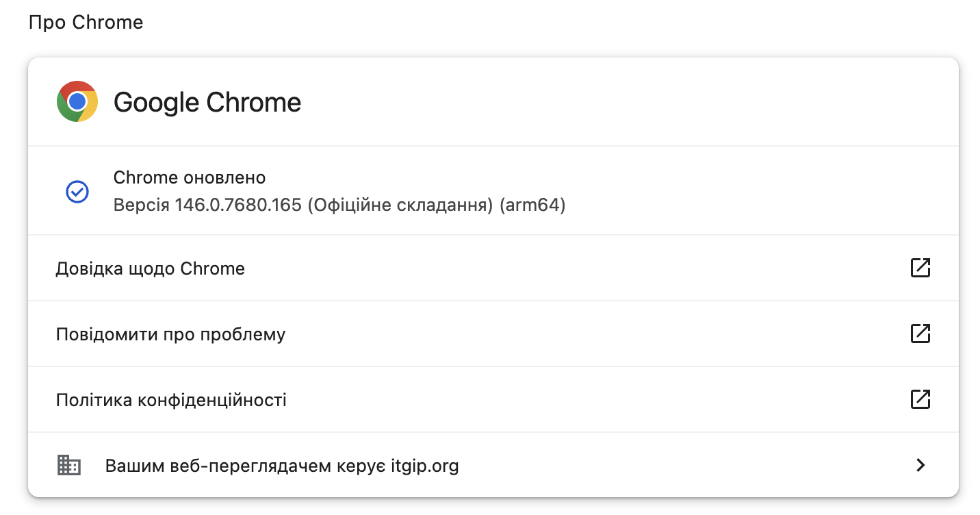Open the Довідка щодо Chrome help link
The image size is (980, 515).
point(150,268)
